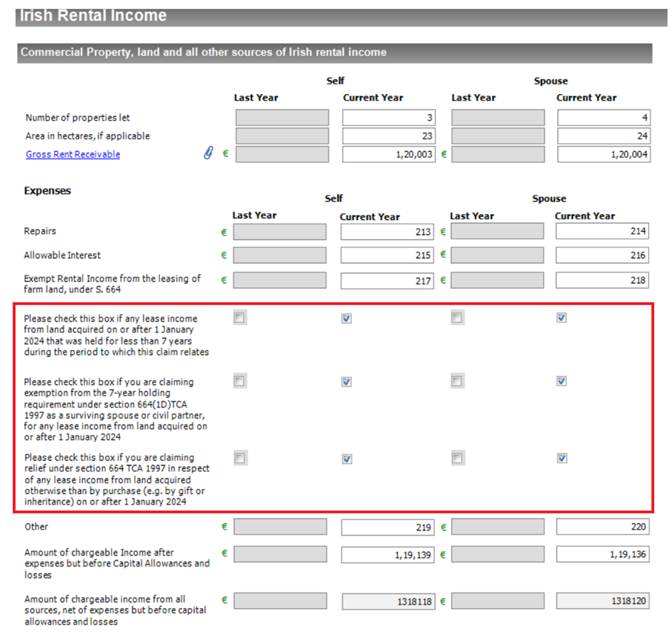Uncheck Self Current Year gift or inheritance relief checkbox
Viewport: 672px width, 640px height.
pyautogui.click(x=347, y=459)
